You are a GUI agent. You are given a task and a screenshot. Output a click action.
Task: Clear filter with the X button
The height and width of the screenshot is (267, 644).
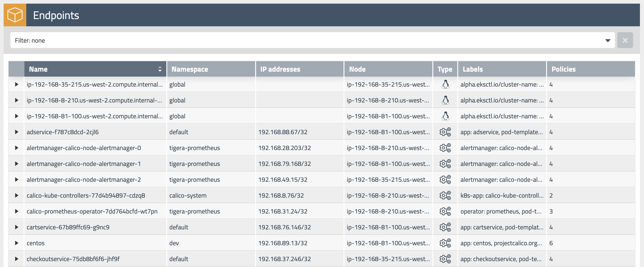(625, 40)
